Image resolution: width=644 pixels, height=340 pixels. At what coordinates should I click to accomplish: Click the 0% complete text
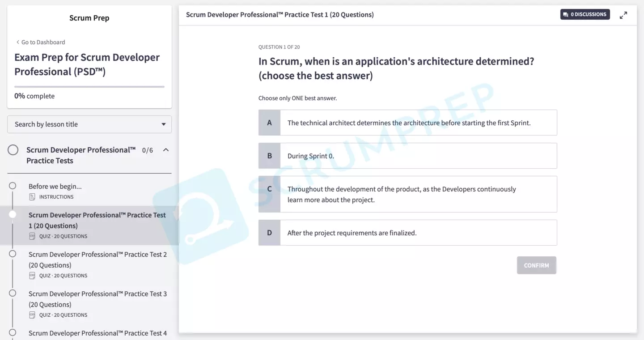pyautogui.click(x=34, y=96)
